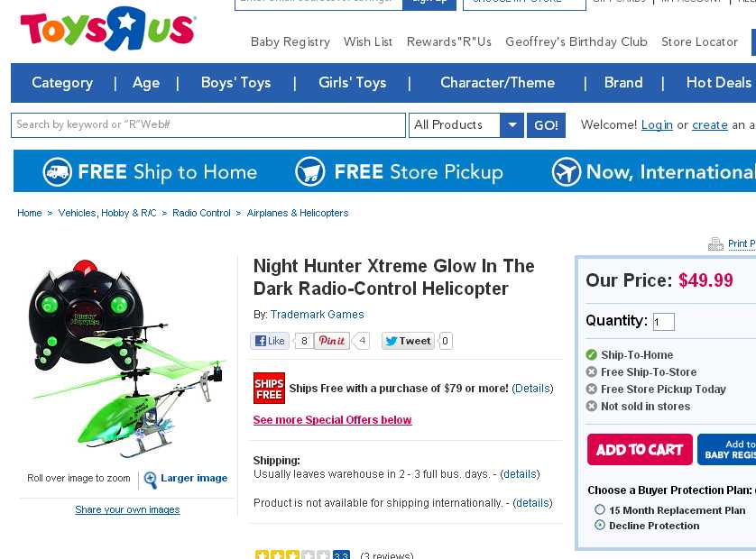Click the Quantity input box
Screen dimensions: 756x559
click(663, 322)
